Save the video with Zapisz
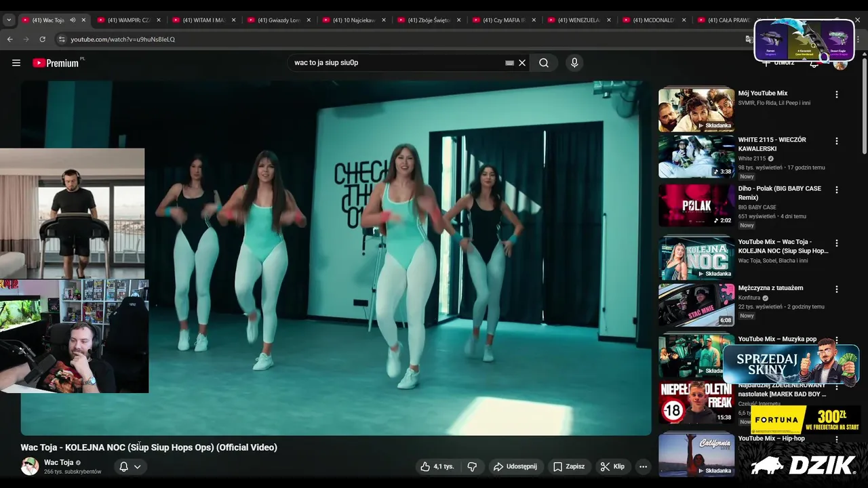868x488 pixels. 568,466
